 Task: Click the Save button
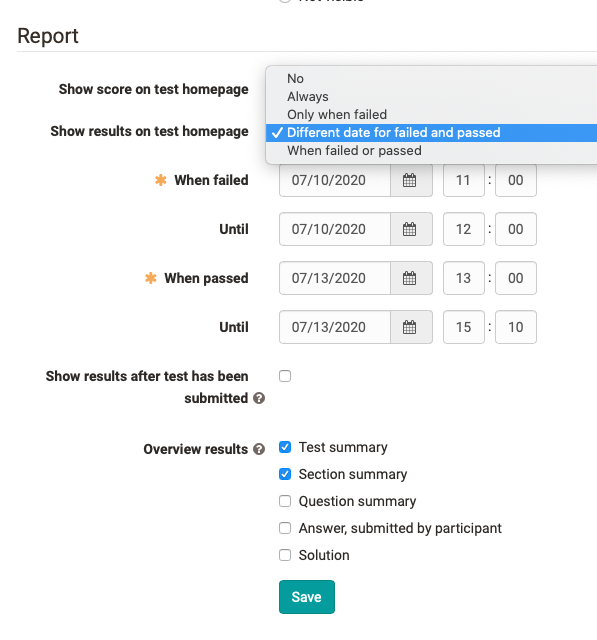click(x=307, y=597)
